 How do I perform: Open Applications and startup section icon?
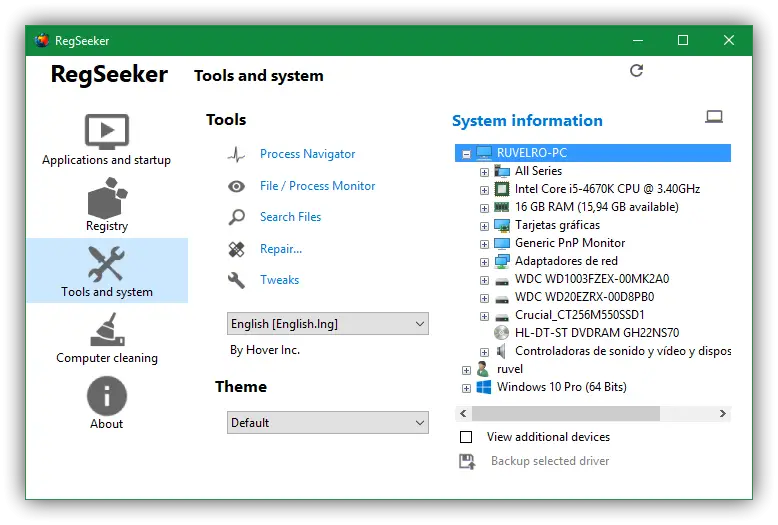coord(107,131)
